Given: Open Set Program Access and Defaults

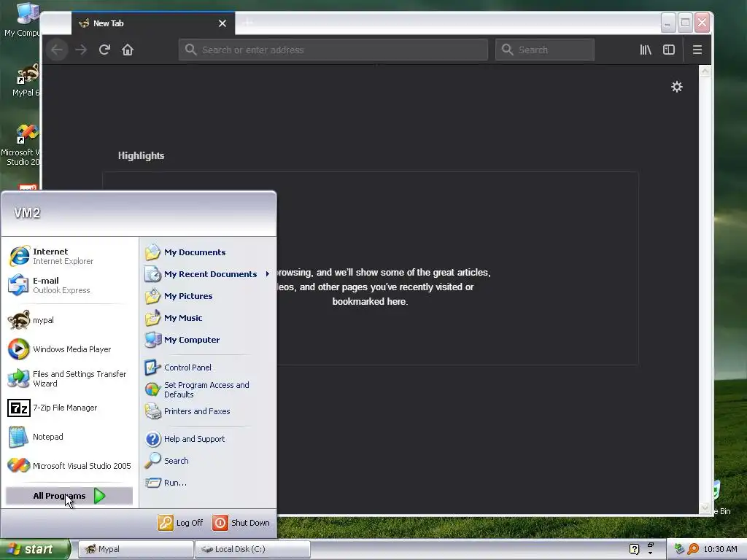Looking at the screenshot, I should 208,389.
